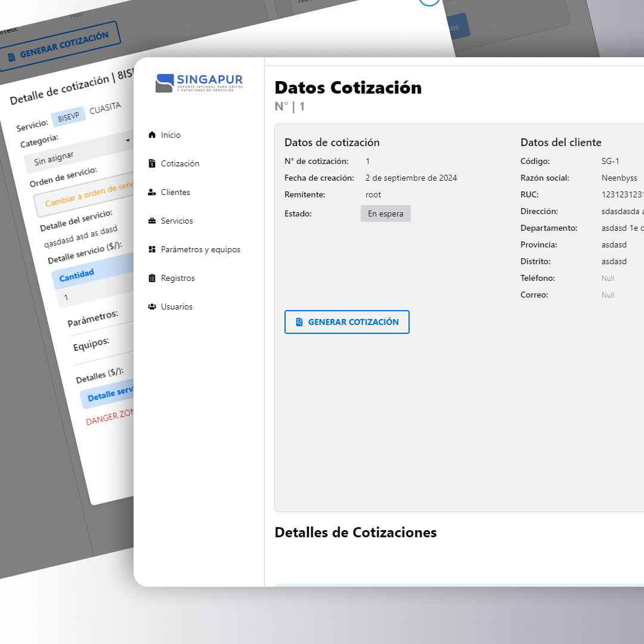Screen dimensions: 644x644
Task: Click the Neenbyss razón social value
Action: pos(619,178)
